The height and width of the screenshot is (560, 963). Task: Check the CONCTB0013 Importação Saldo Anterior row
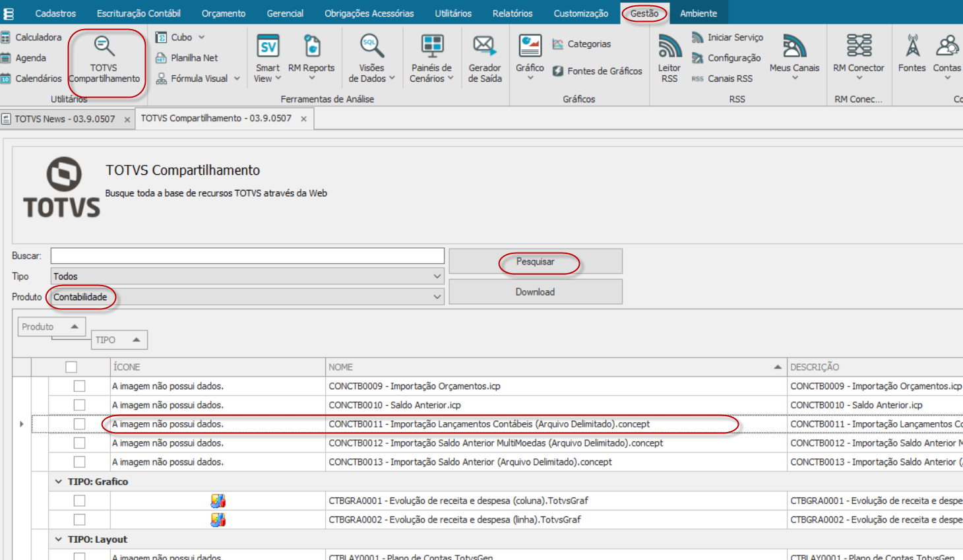[x=79, y=462]
